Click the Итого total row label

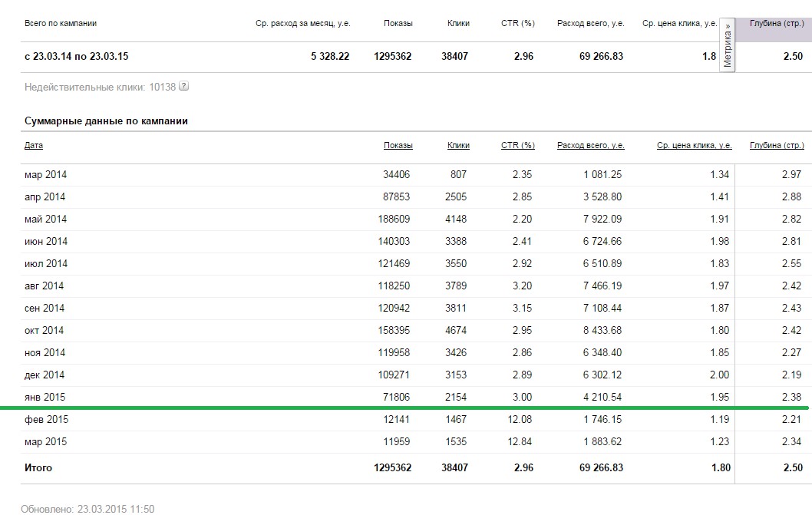38,468
